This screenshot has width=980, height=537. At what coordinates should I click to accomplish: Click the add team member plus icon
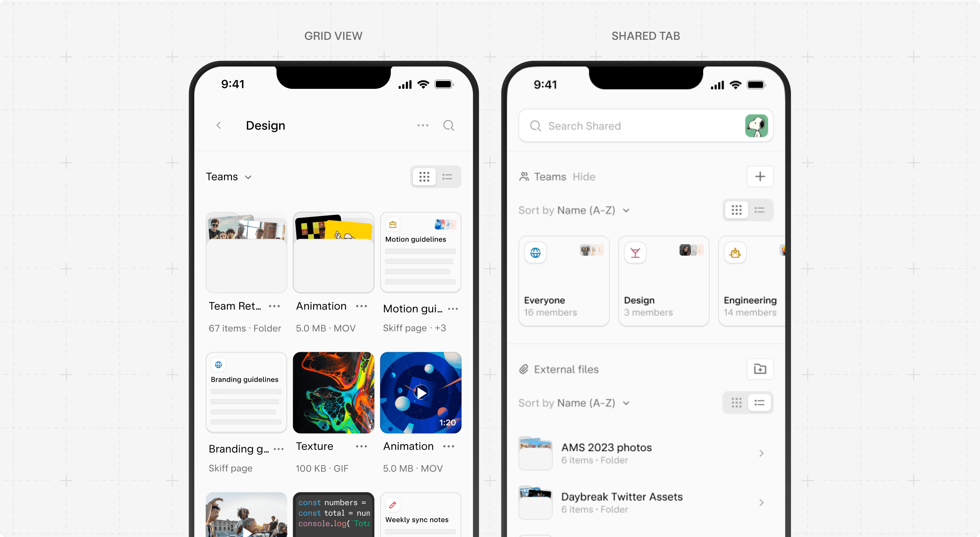[760, 176]
